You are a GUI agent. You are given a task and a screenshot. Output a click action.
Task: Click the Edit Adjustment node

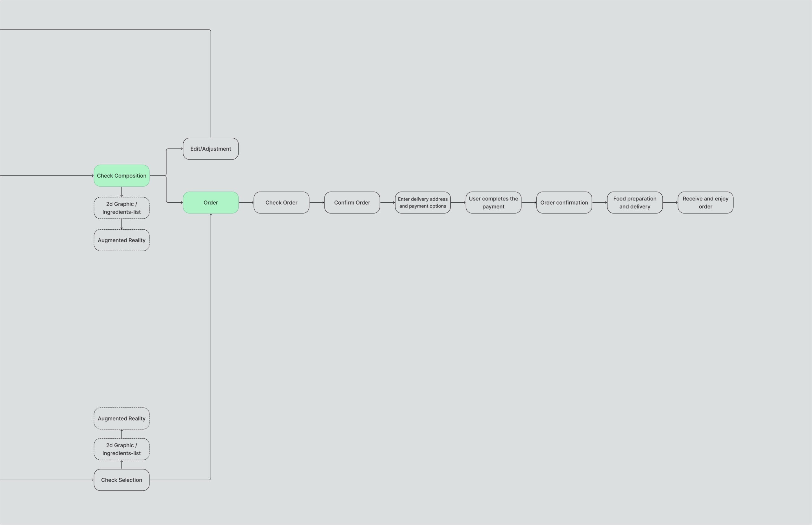tap(210, 149)
